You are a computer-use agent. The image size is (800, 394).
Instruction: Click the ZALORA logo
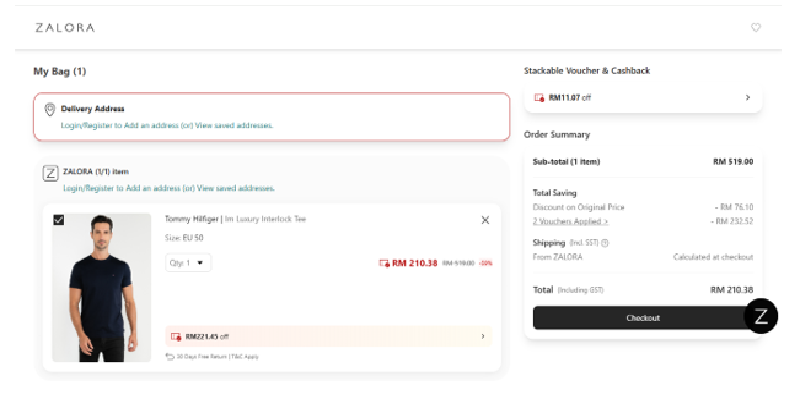pos(65,28)
